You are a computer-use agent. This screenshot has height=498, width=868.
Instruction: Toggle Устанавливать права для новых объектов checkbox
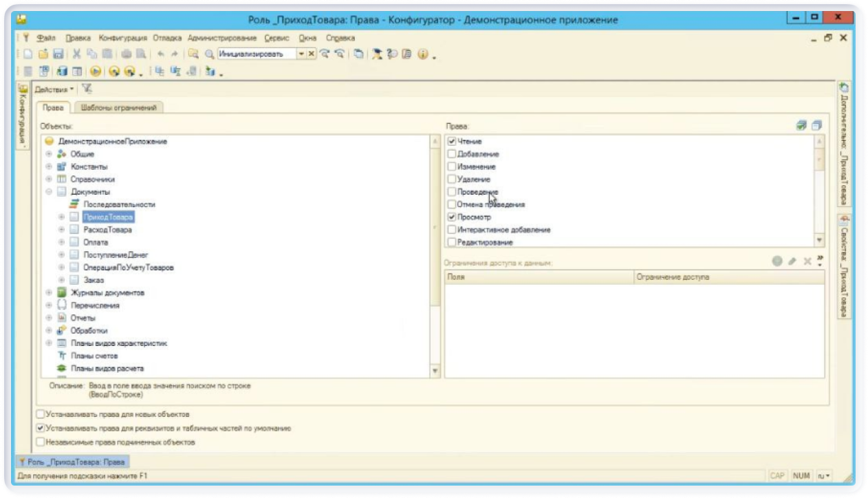(x=41, y=415)
